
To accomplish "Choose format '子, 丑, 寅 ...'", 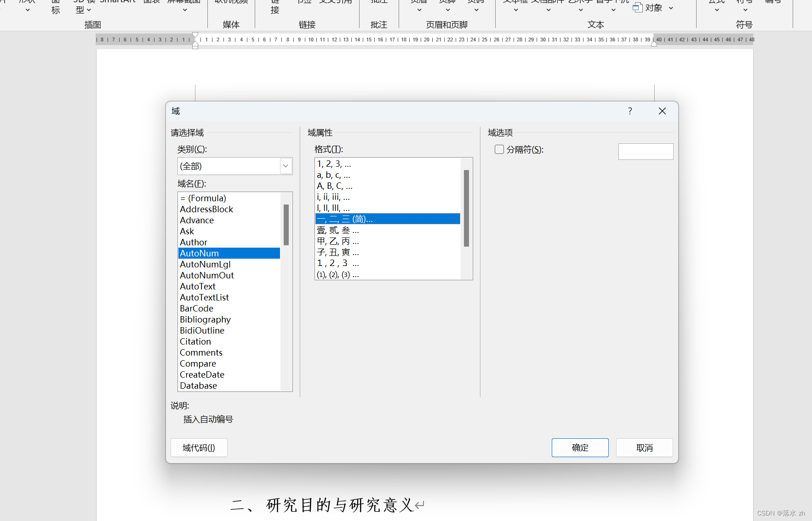I will 388,252.
